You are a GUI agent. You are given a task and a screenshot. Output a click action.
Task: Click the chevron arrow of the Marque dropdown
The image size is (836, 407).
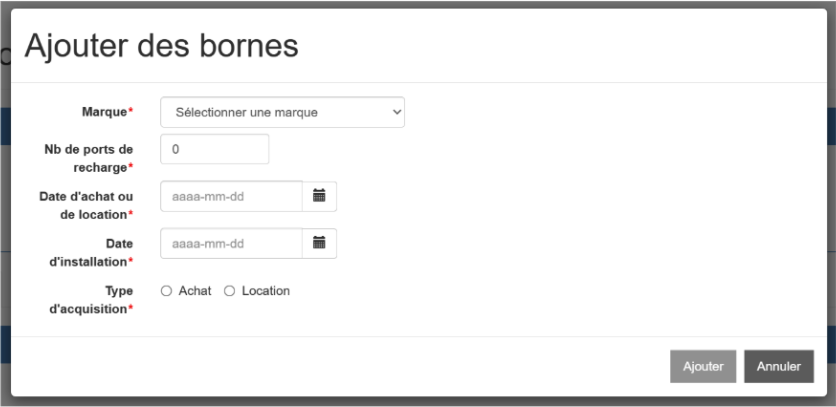396,112
